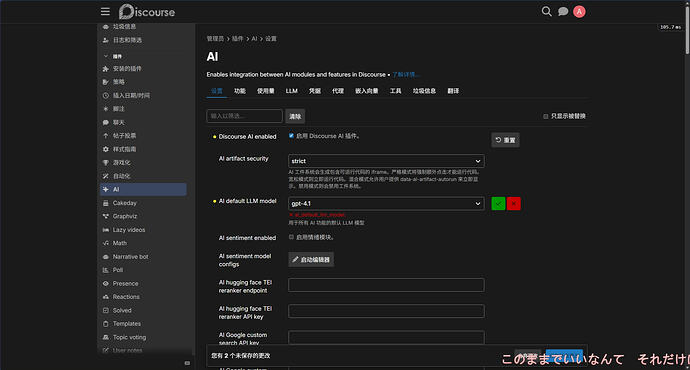
Task: Focus AI Google custom search API key field
Action: (386, 337)
